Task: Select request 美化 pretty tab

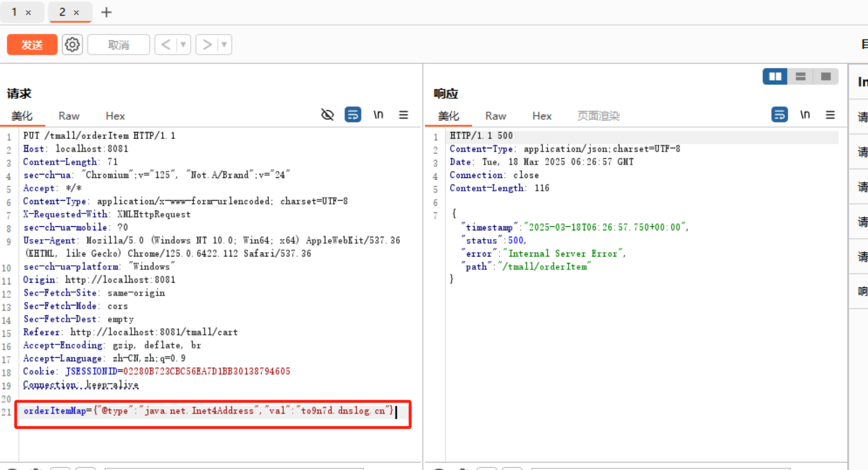Action: pos(22,116)
